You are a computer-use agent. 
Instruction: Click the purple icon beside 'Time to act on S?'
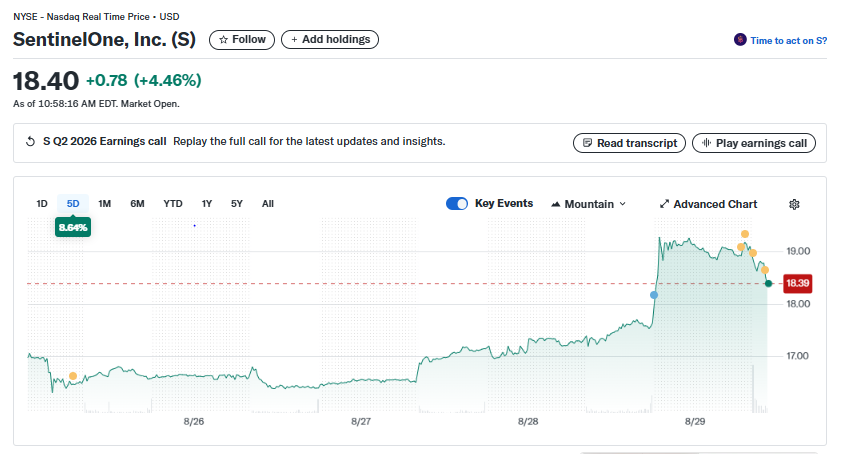pos(740,40)
